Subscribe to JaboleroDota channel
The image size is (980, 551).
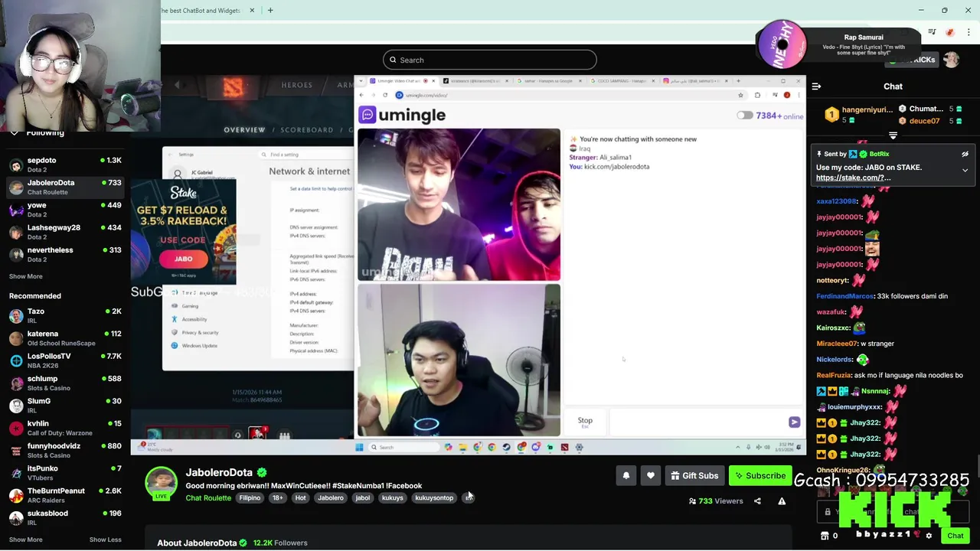(x=760, y=476)
